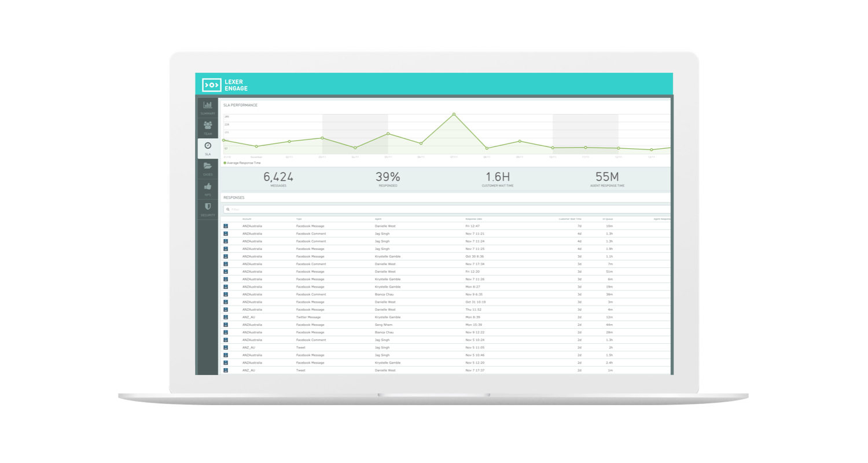
Task: Sort responses by the Agent column
Action: 377,219
